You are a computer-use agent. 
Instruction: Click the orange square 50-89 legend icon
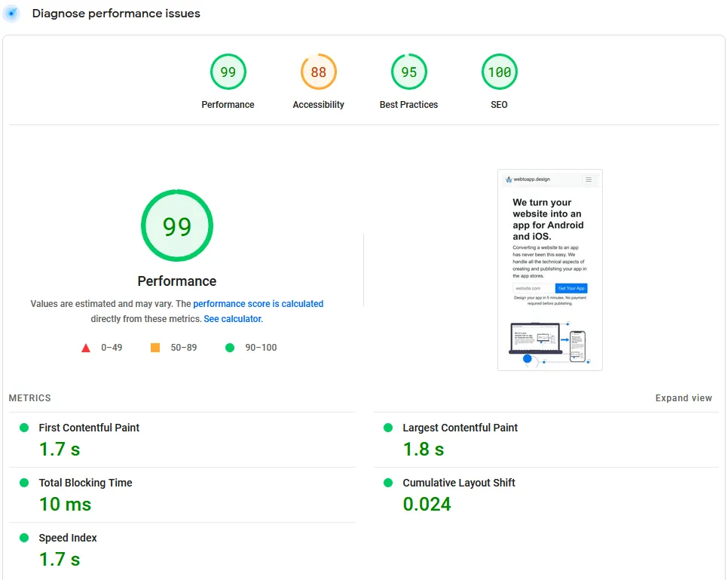[x=155, y=348]
